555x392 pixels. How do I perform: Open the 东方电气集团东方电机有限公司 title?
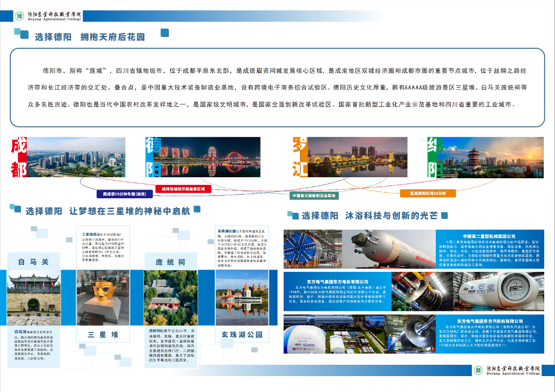[x=338, y=281]
